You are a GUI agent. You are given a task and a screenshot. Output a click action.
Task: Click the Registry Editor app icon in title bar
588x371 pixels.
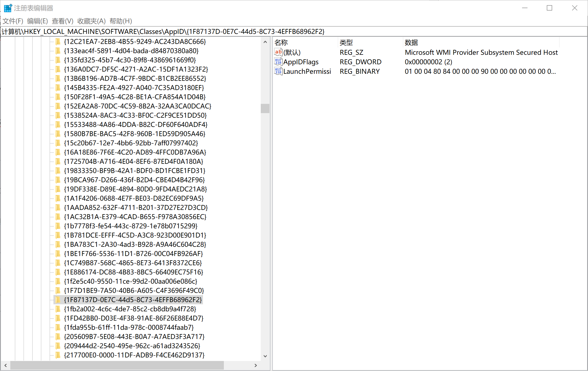(8, 8)
